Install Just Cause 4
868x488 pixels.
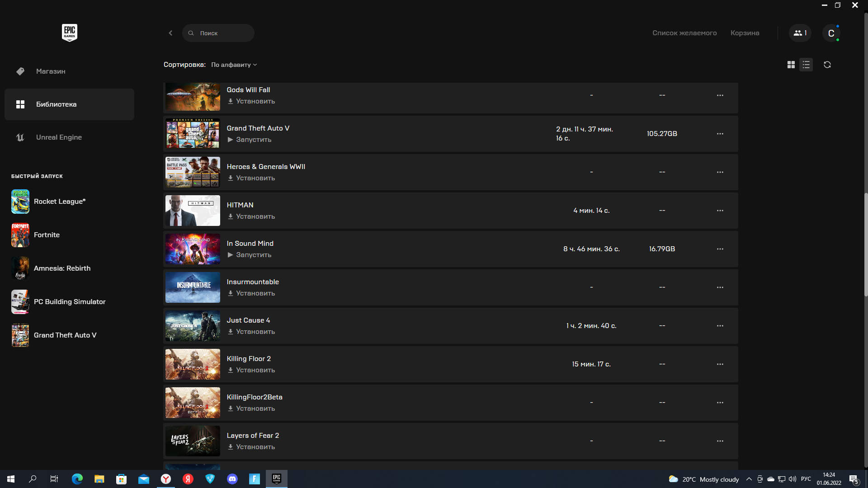click(251, 332)
